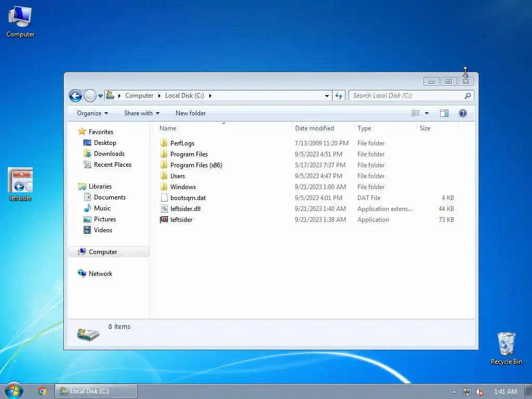532x399 pixels.
Task: Open the address bar previous locations dropdown
Action: [327, 96]
